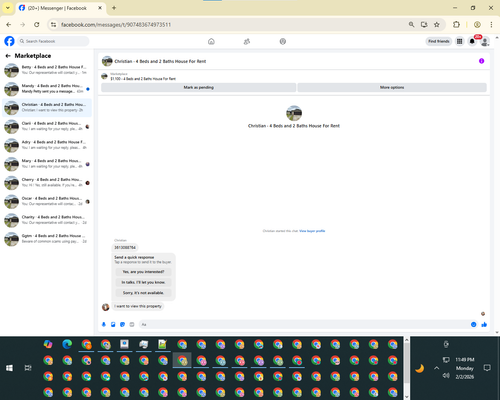Viewport: 500px width, 400px height.
Task: Focus the message text input field
Action: point(304,324)
